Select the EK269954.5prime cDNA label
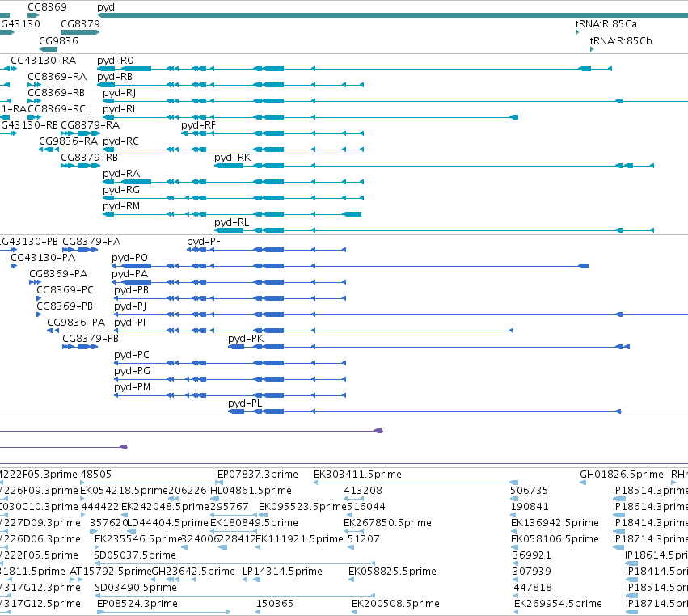The image size is (688, 616). click(558, 604)
